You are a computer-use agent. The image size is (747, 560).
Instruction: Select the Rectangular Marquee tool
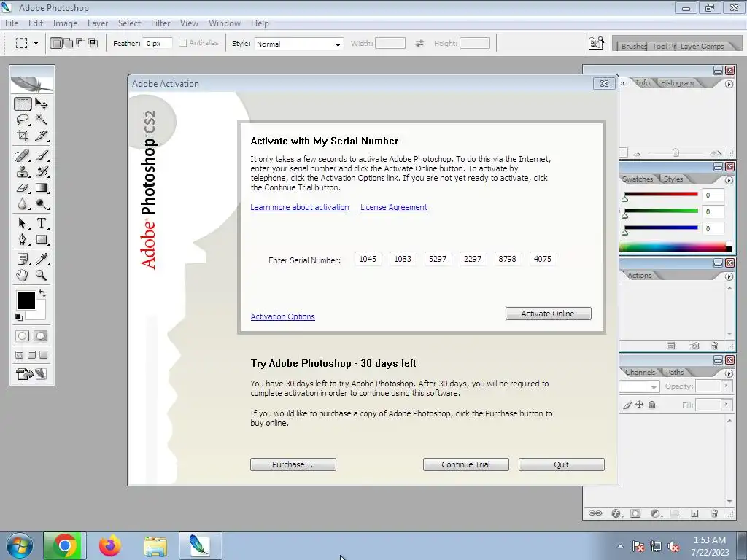(23, 104)
